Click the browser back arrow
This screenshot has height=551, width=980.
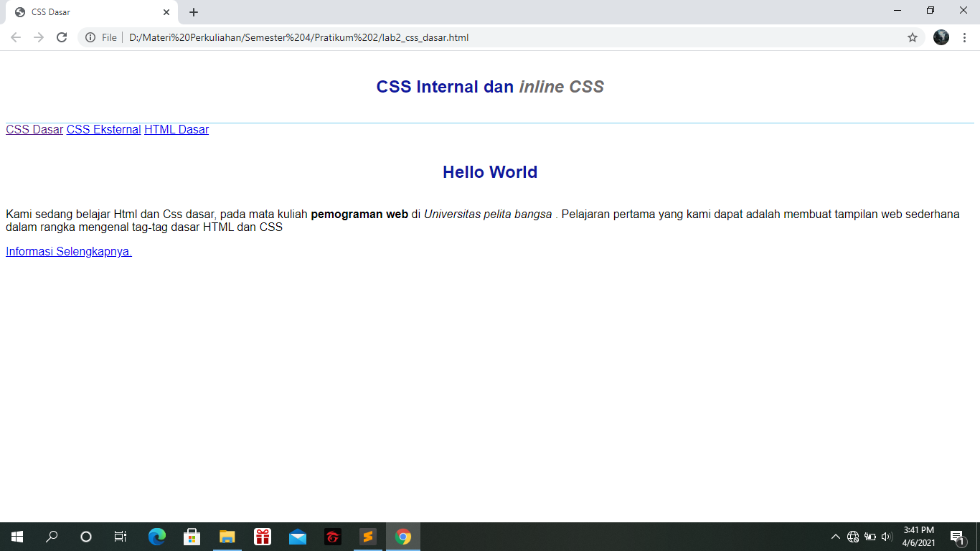[16, 37]
